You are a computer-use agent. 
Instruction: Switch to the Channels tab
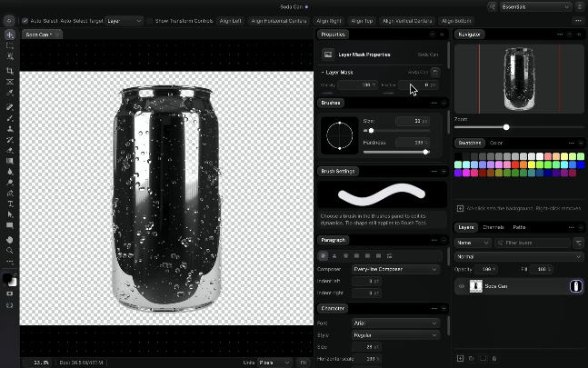pyautogui.click(x=493, y=227)
